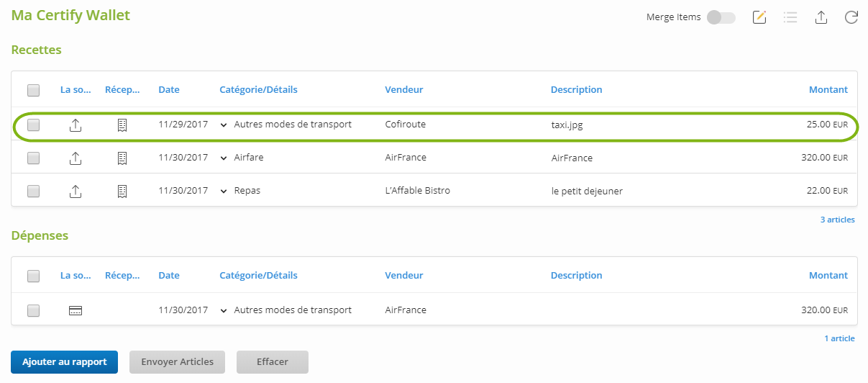Click the 11/29/2017 date cell
This screenshot has height=383, width=868.
183,125
